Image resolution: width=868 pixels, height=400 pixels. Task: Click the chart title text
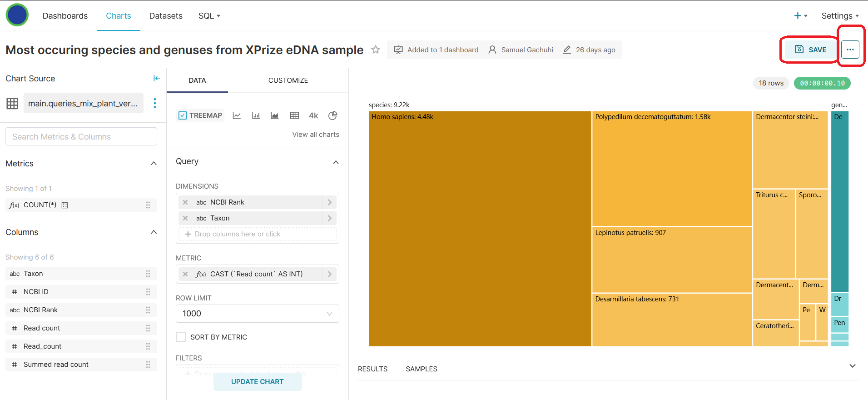point(184,50)
